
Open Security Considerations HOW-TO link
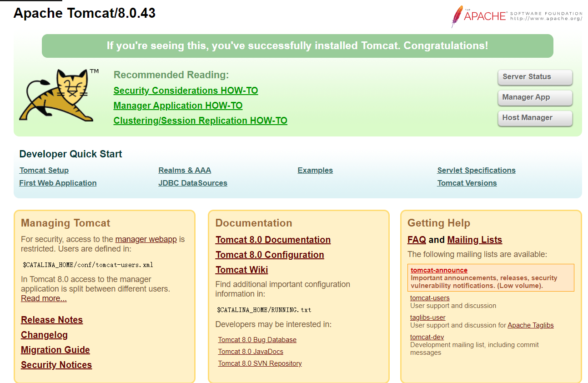[x=186, y=91]
